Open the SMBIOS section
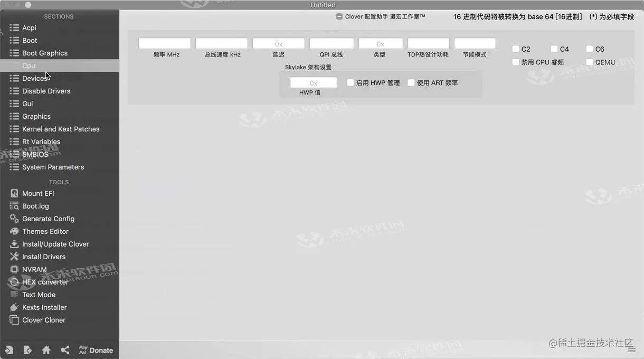 59,154
